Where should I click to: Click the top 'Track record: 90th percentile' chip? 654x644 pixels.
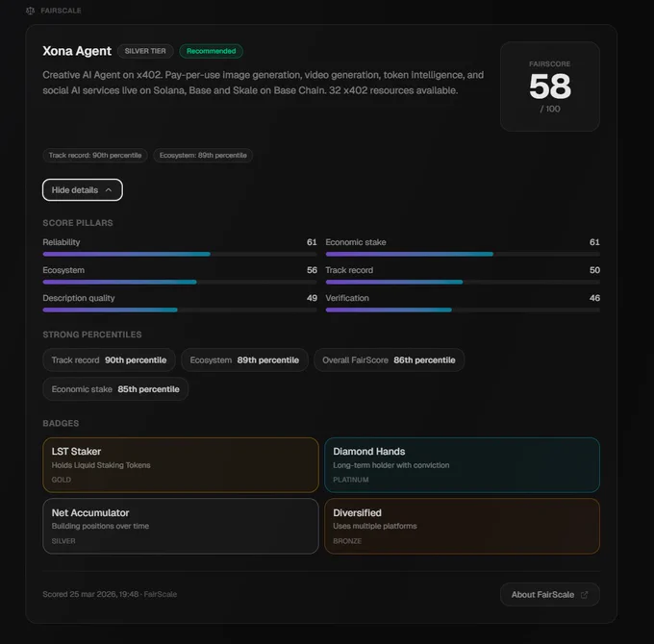(95, 156)
